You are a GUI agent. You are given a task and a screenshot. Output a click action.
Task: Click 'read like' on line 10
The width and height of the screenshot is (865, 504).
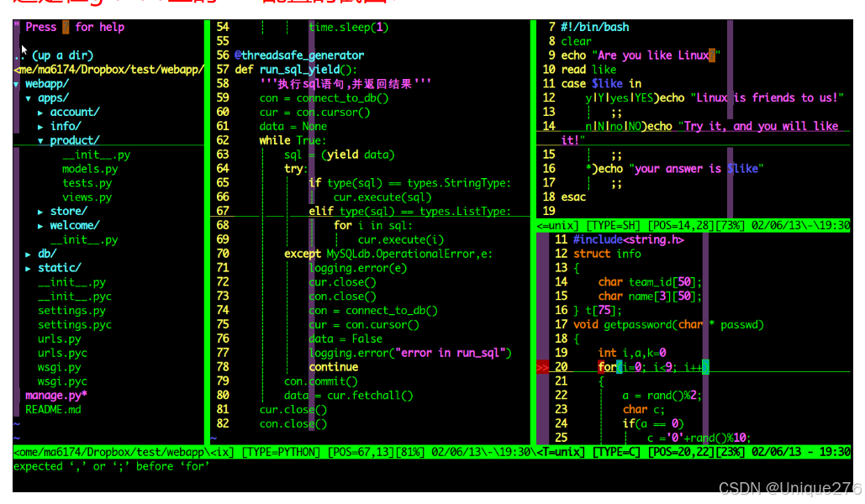click(x=588, y=70)
